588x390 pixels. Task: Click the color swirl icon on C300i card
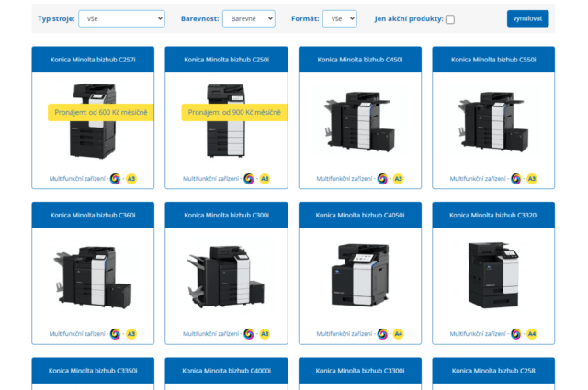pos(249,333)
